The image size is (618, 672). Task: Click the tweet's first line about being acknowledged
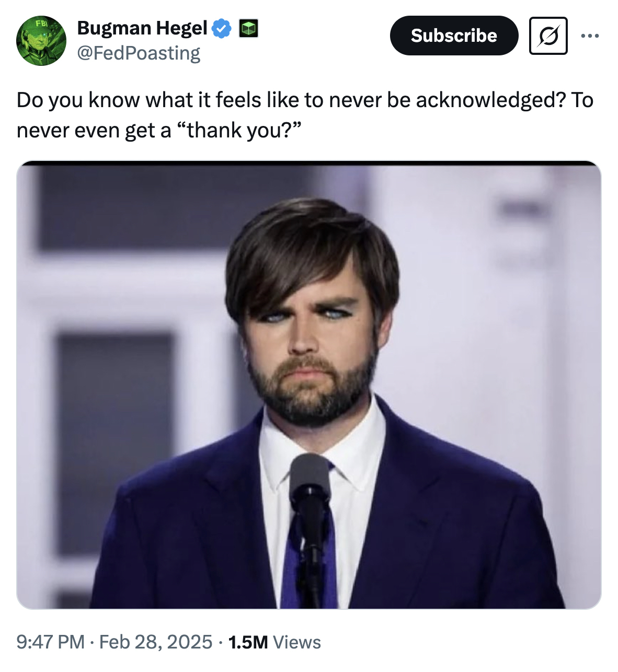tap(304, 100)
